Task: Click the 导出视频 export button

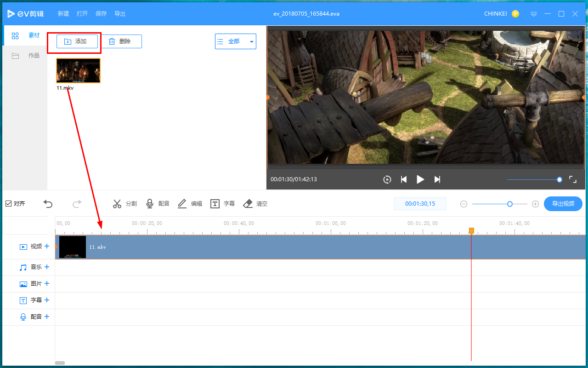Action: pyautogui.click(x=563, y=204)
